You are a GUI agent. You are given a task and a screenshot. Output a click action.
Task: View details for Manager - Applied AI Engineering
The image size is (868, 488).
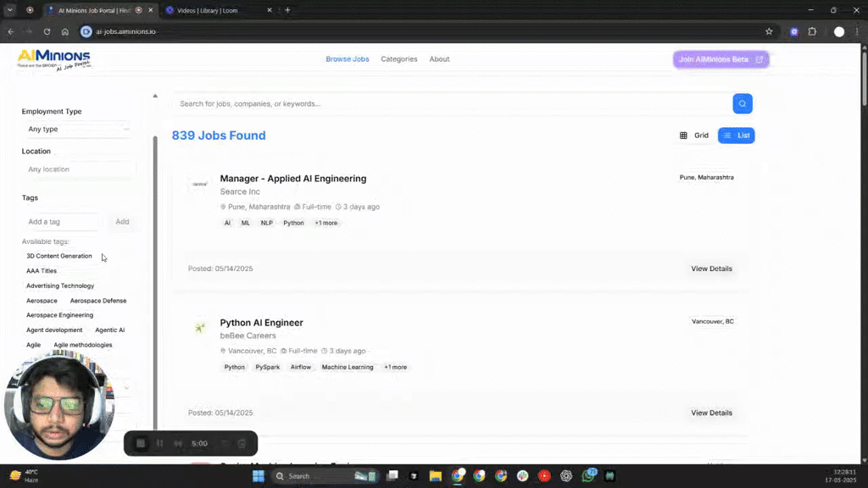[710, 268]
